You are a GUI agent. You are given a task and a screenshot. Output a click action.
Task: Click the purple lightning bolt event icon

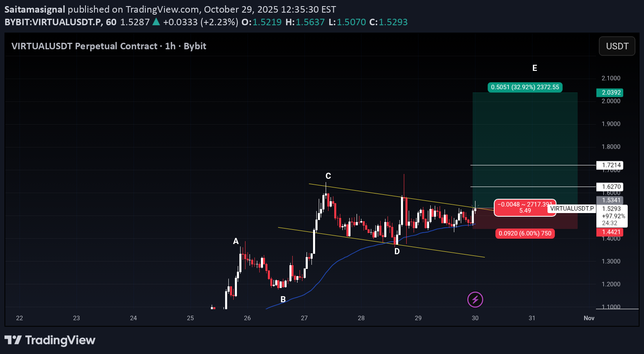475,300
